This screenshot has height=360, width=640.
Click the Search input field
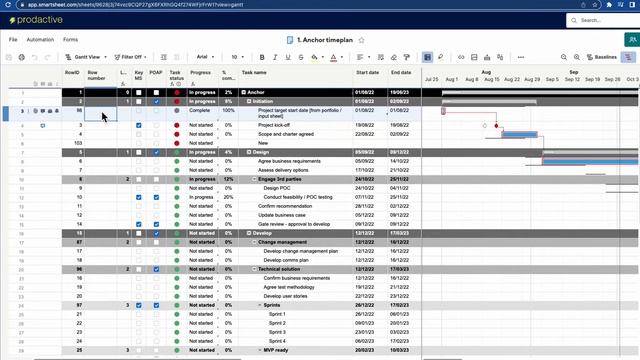(604, 20)
